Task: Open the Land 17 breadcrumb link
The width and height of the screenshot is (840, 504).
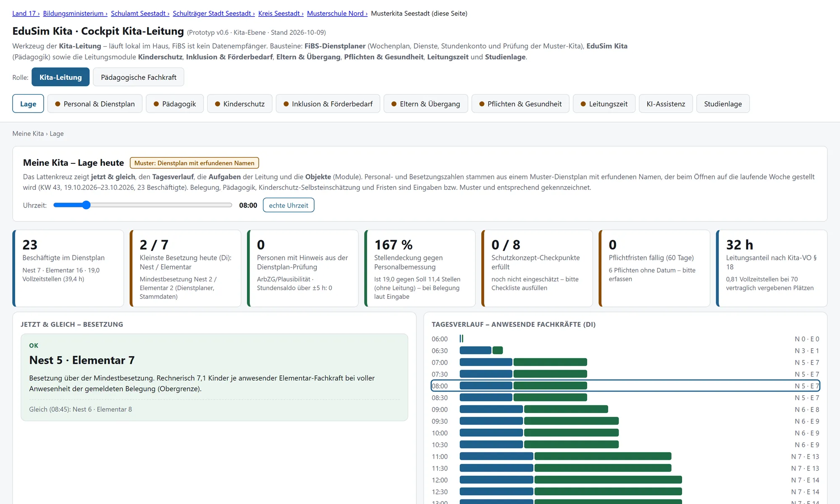Action: [26, 13]
